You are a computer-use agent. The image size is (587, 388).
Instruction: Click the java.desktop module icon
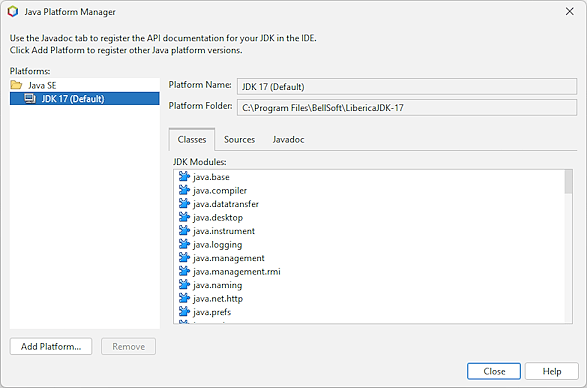coord(184,217)
